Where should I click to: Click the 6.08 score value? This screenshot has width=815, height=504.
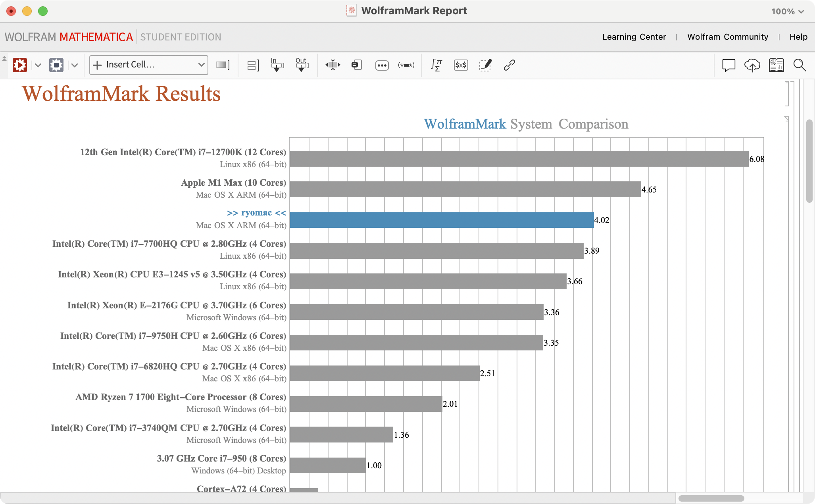(x=756, y=159)
